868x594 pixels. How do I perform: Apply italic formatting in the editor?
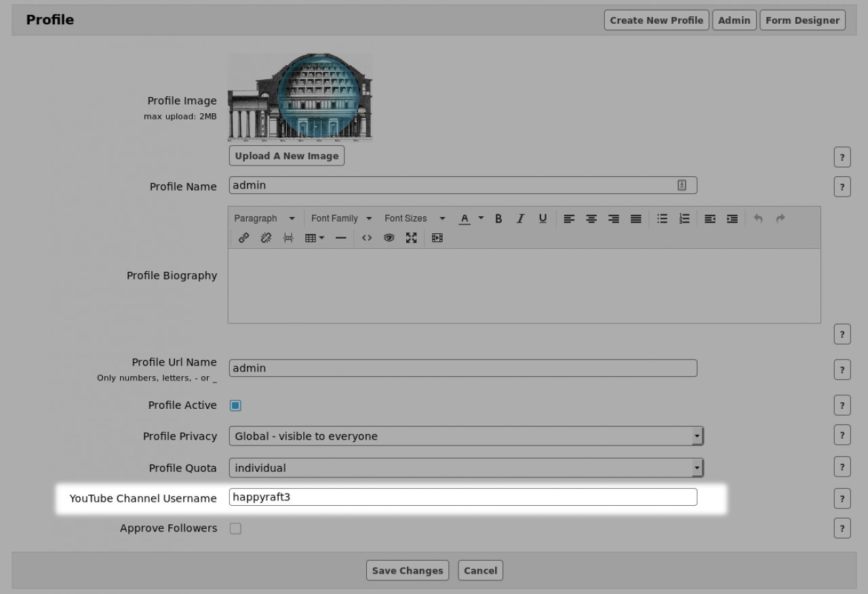click(520, 218)
